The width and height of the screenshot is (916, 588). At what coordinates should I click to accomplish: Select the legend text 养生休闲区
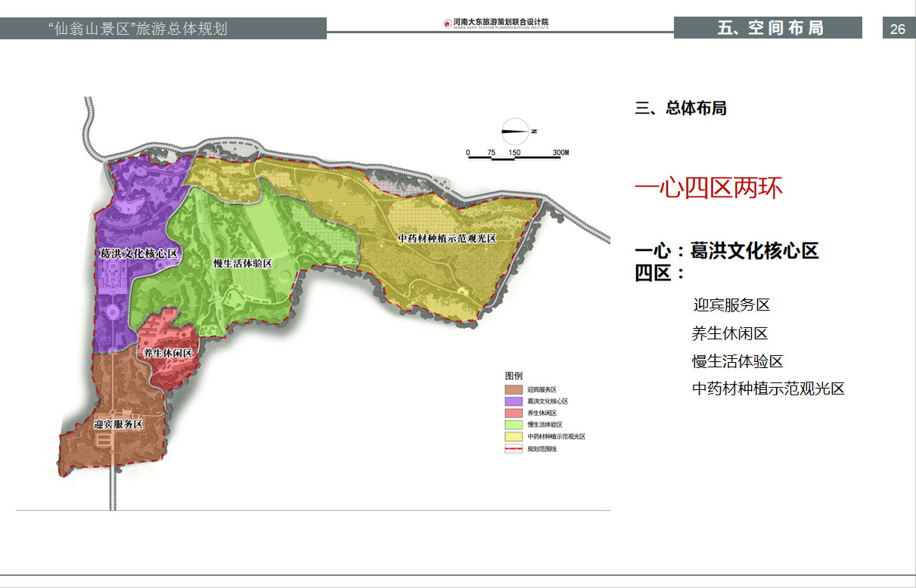(x=542, y=413)
